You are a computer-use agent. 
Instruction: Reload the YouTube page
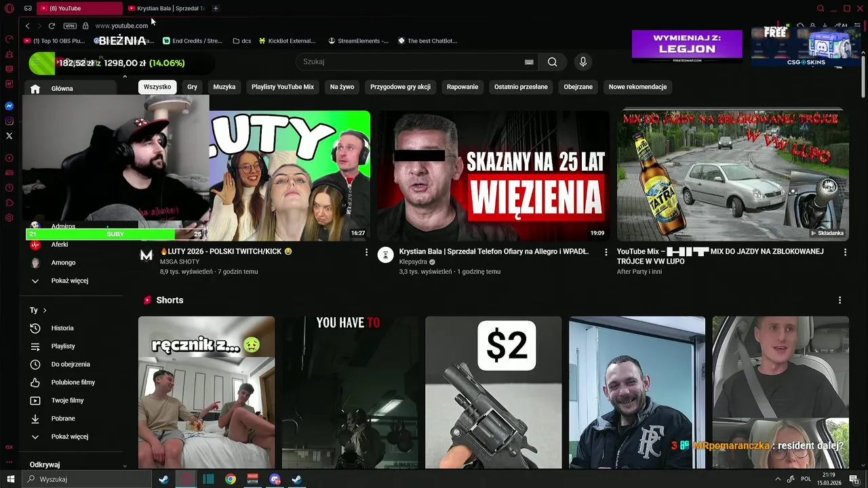click(x=52, y=26)
